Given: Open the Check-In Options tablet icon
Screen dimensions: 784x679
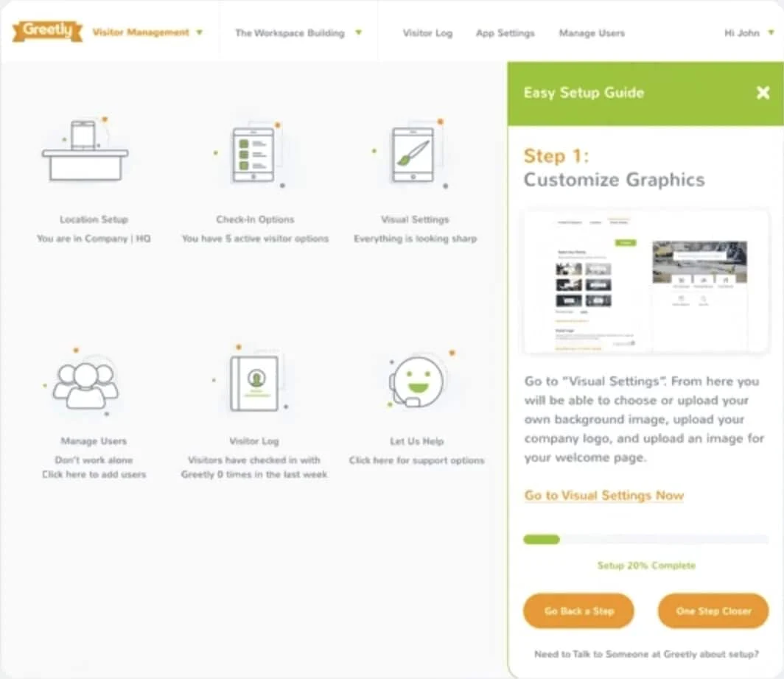Looking at the screenshot, I should click(253, 155).
